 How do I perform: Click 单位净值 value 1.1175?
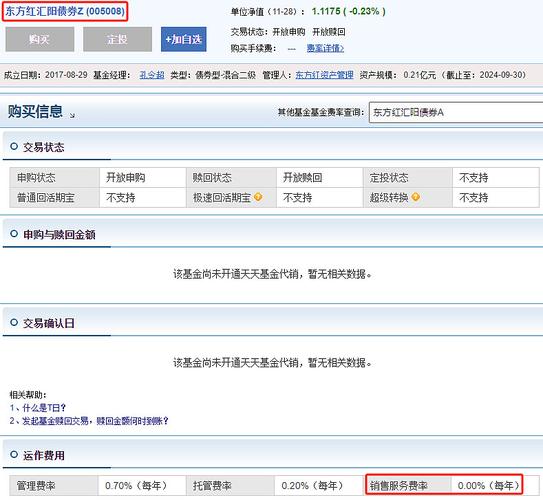point(326,11)
